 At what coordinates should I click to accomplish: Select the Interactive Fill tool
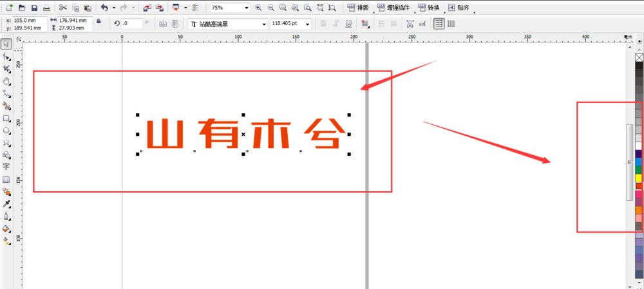[x=6, y=241]
